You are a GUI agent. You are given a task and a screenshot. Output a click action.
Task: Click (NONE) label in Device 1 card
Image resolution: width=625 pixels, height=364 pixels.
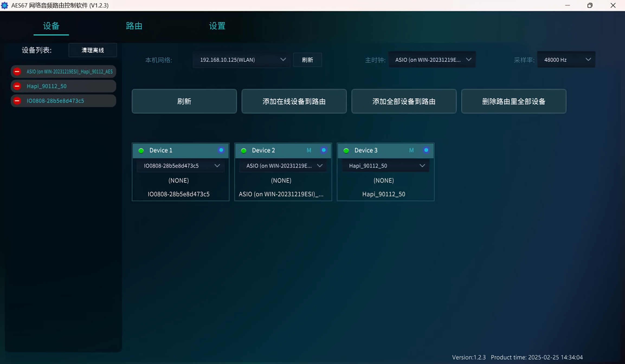pos(179,180)
